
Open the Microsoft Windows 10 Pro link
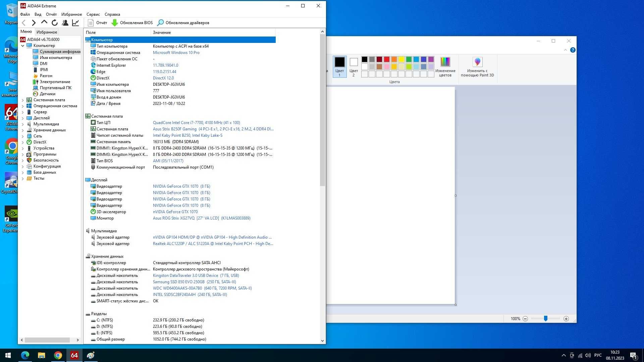(176, 53)
